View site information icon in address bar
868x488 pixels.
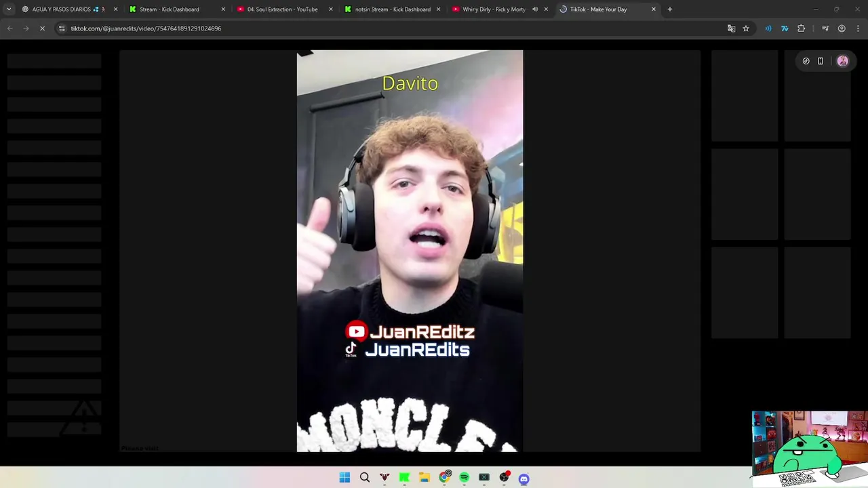(62, 28)
